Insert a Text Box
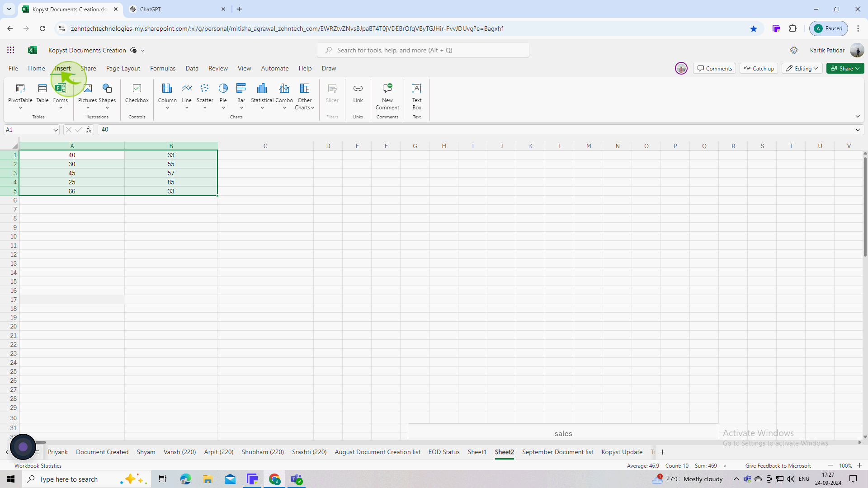Screen dimensions: 868x488 tap(417, 96)
